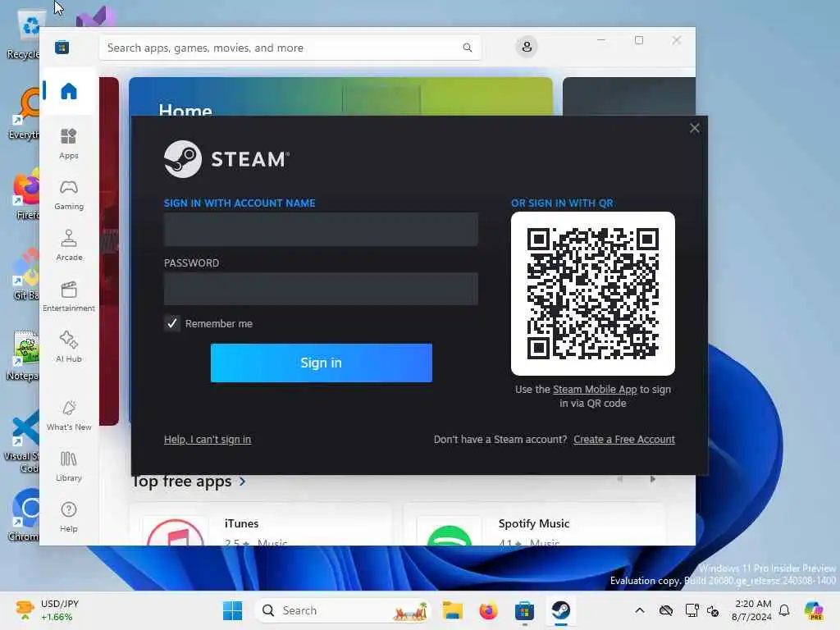Image resolution: width=840 pixels, height=630 pixels.
Task: Click the taskbar Search box
Action: (x=343, y=610)
